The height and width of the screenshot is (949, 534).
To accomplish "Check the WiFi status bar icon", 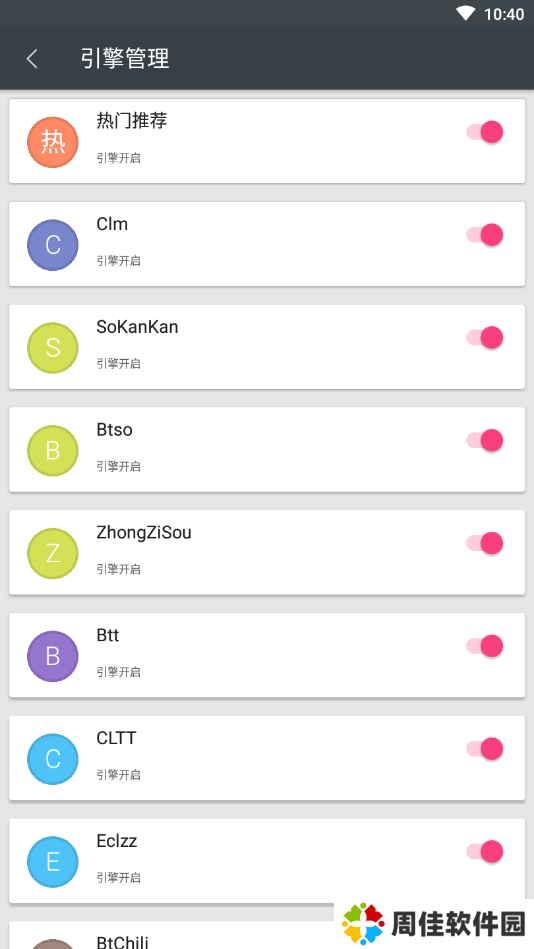I will click(466, 13).
